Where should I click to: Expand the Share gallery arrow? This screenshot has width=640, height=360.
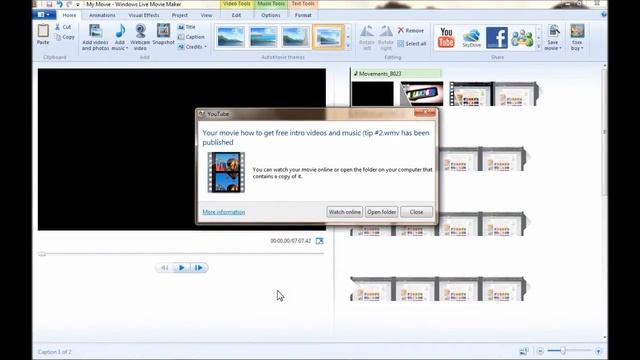(538, 47)
